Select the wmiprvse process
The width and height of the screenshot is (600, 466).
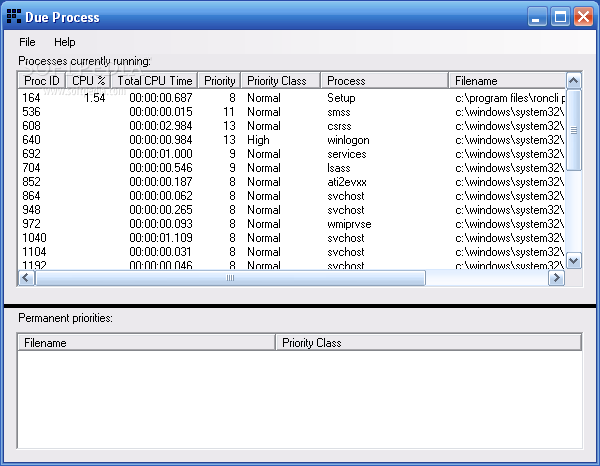(349, 224)
